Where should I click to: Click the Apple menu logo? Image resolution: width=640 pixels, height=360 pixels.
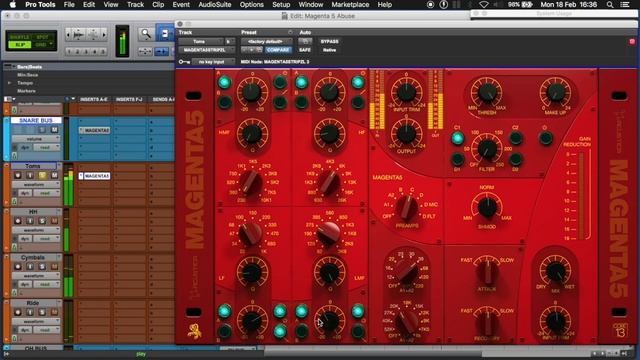pyautogui.click(x=13, y=4)
